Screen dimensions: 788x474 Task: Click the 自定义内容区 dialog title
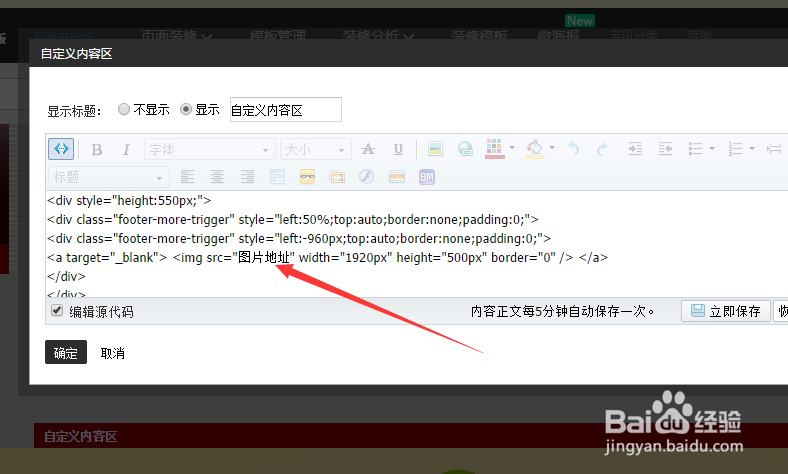[x=76, y=54]
